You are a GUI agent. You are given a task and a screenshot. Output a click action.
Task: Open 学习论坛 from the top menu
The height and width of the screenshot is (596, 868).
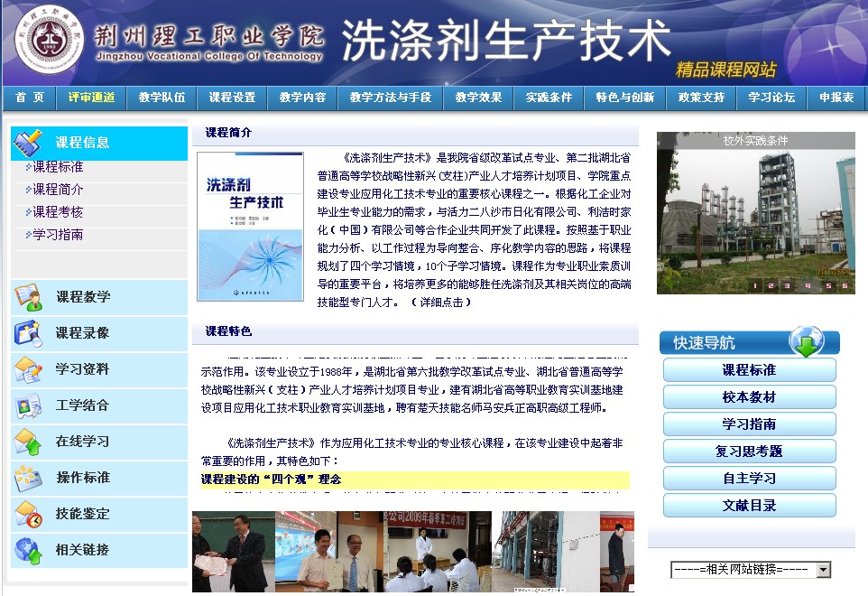771,98
